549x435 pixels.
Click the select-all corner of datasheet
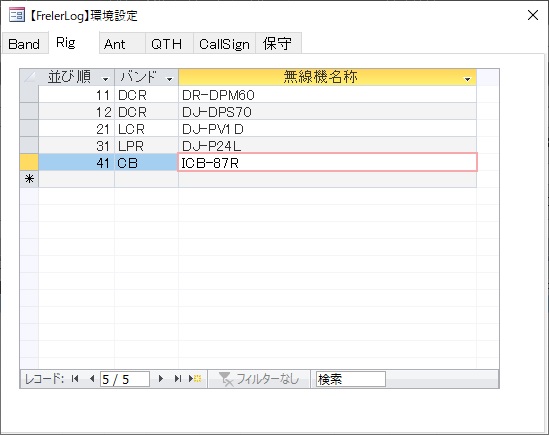29,77
